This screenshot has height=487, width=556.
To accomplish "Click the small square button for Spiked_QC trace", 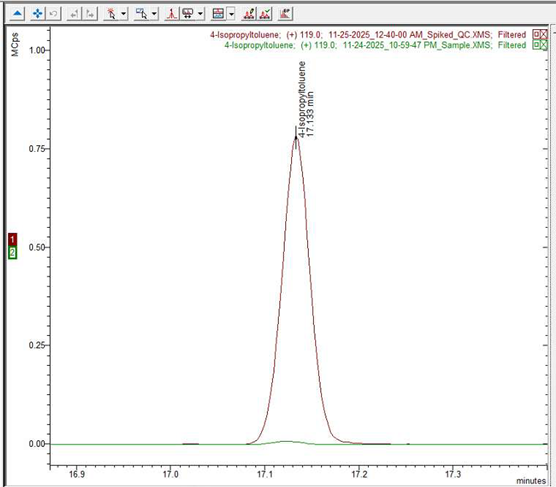I will coord(536,34).
